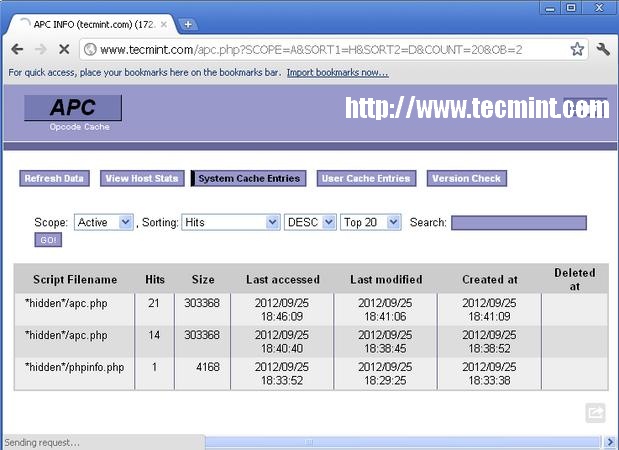619x450 pixels.
Task: Click the Refresh Data button
Action: (54, 179)
